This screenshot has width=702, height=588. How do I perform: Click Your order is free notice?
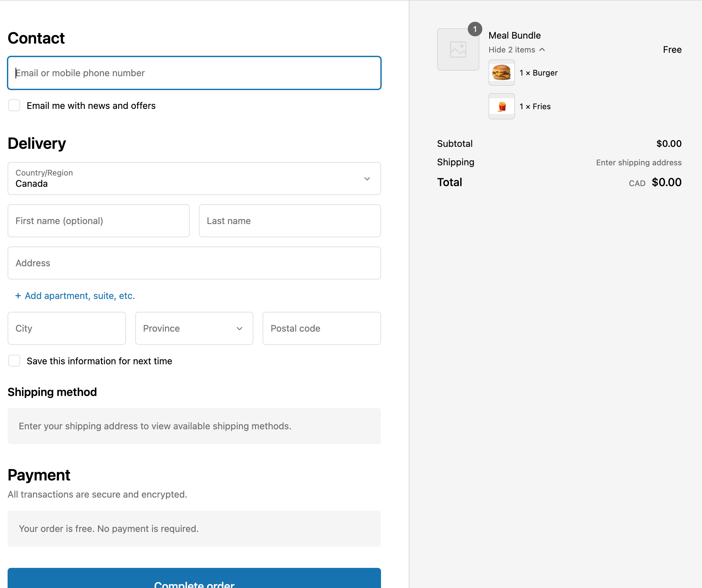tap(109, 529)
